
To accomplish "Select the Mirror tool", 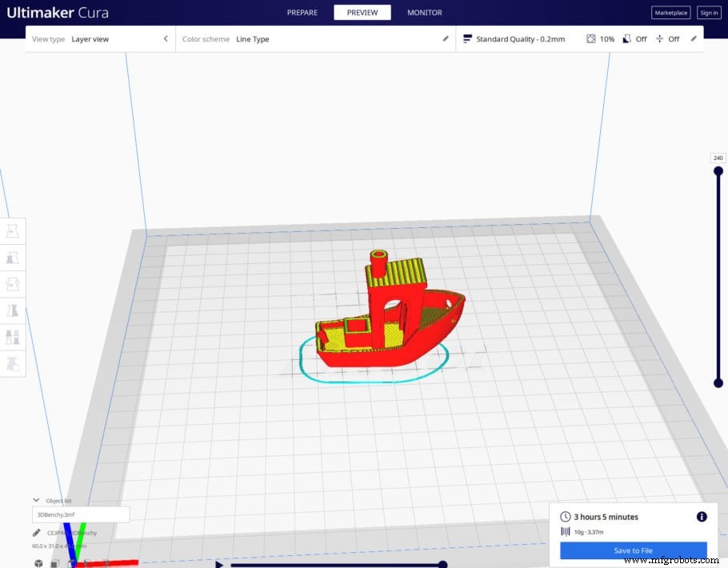I will point(12,310).
